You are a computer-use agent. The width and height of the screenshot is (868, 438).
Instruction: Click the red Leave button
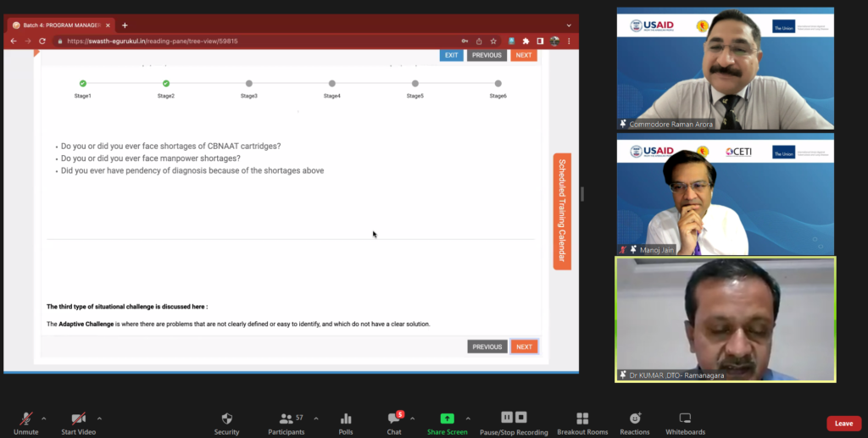[x=843, y=424]
